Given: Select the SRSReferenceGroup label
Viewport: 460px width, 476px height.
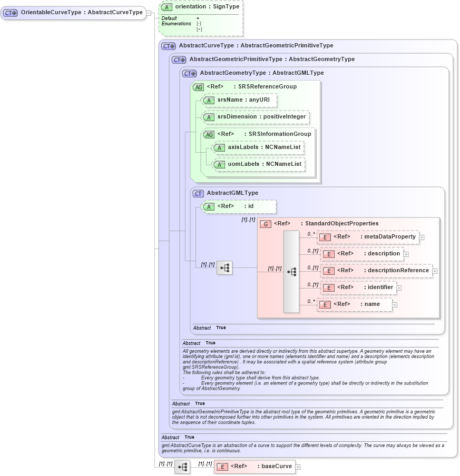Looking at the screenshot, I should [267, 86].
